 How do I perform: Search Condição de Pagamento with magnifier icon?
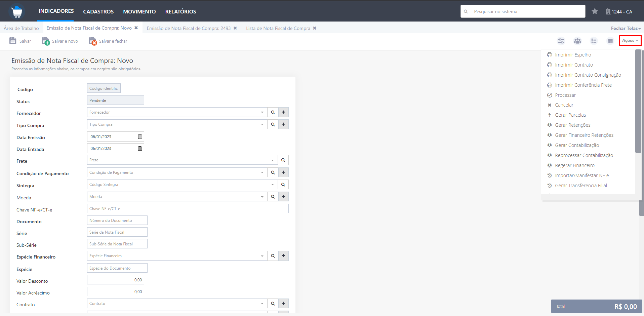tap(273, 172)
